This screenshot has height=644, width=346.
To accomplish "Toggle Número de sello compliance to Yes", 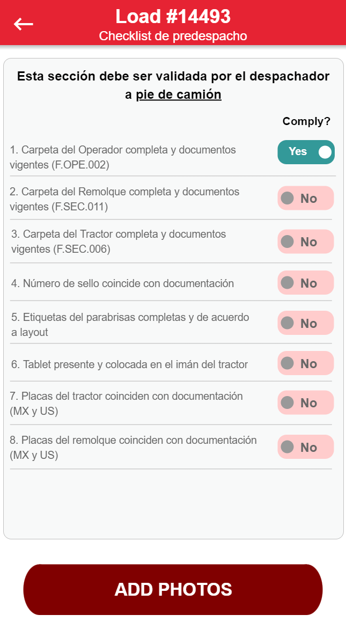I will tap(306, 283).
